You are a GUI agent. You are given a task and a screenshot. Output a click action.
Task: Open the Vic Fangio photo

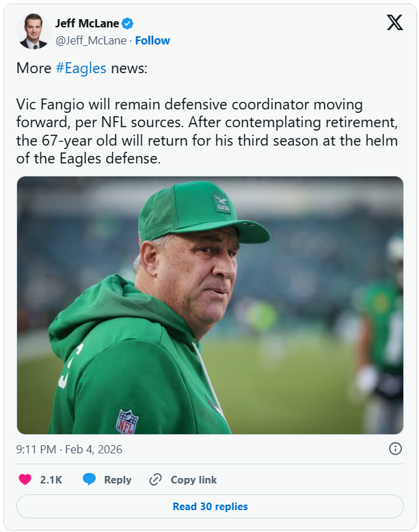[x=210, y=305]
